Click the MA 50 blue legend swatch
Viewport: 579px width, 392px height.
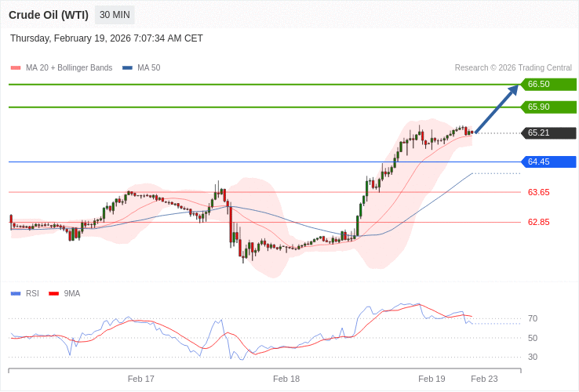click(x=127, y=67)
